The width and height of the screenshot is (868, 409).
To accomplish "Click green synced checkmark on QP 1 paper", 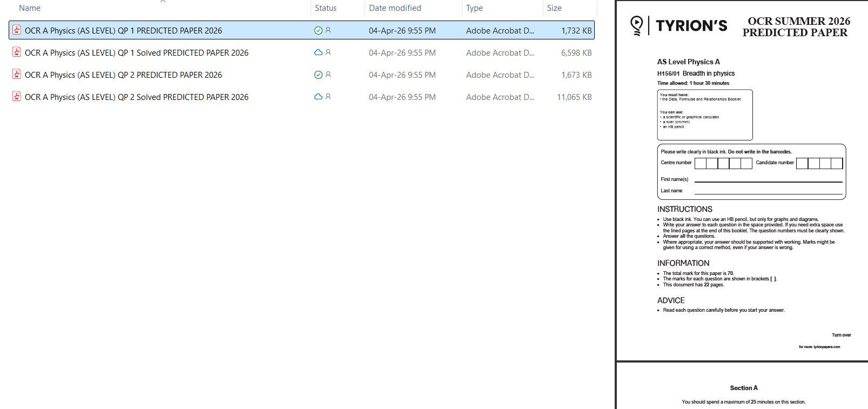I will point(318,31).
